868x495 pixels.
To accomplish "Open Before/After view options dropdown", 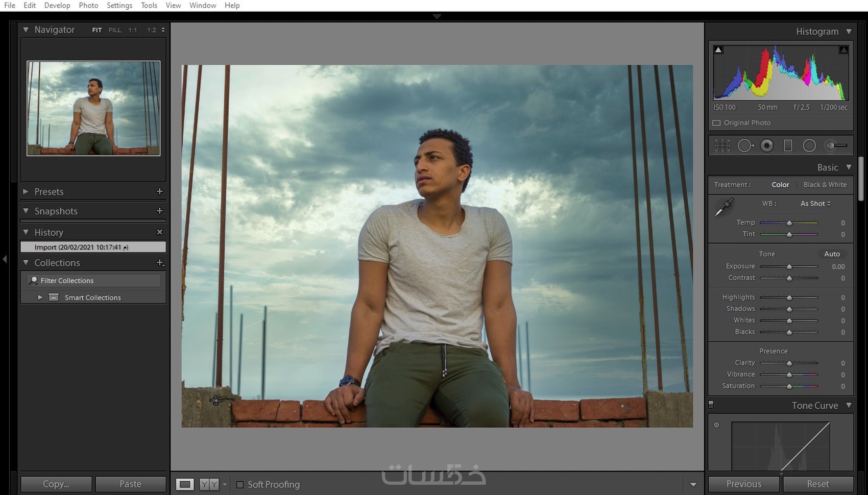I will (x=225, y=484).
